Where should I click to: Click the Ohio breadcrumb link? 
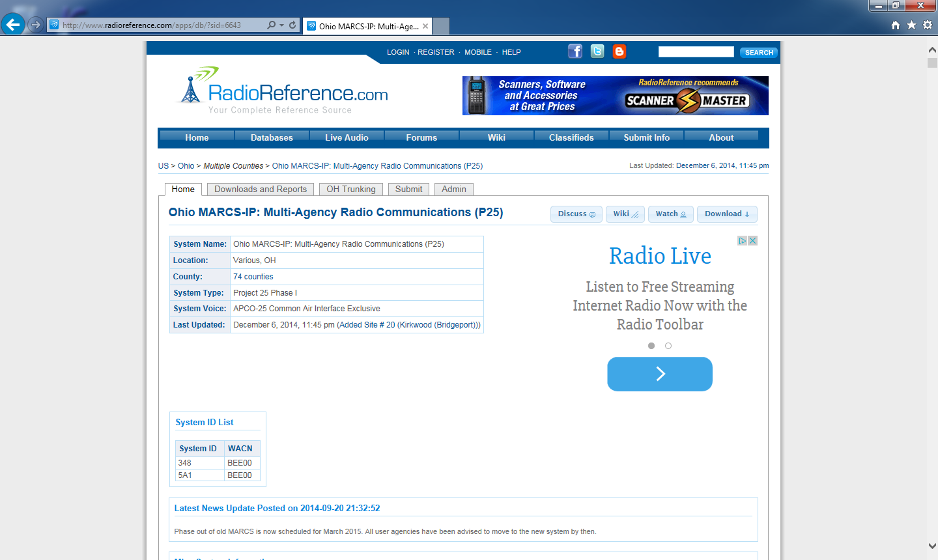pyautogui.click(x=186, y=166)
